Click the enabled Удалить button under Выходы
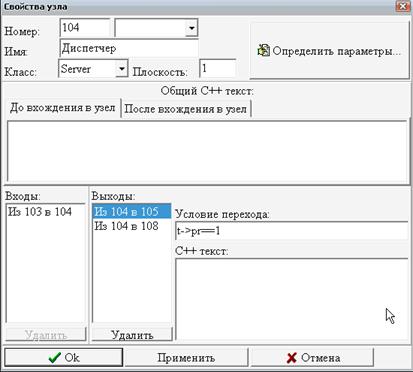Image resolution: width=413 pixels, height=372 pixels. point(132,335)
